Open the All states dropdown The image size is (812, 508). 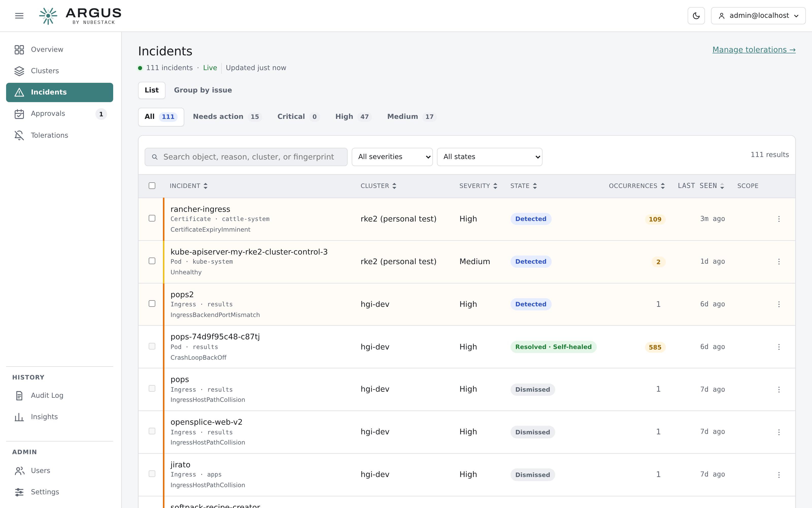(489, 157)
